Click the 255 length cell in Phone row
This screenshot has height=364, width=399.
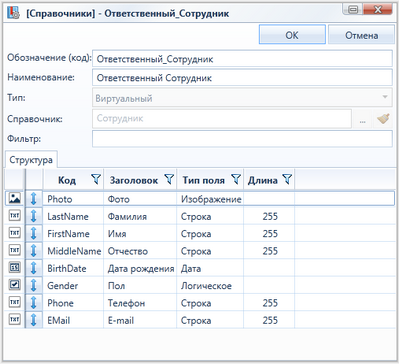point(269,303)
